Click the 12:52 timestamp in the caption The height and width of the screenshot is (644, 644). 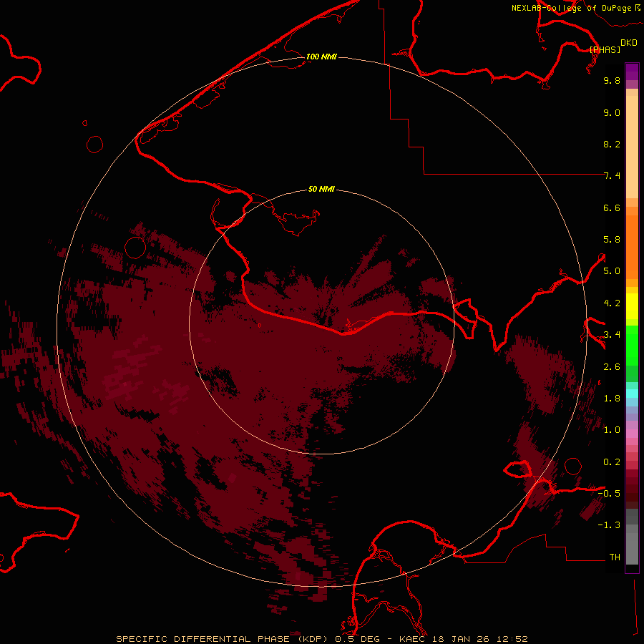[x=512, y=639]
